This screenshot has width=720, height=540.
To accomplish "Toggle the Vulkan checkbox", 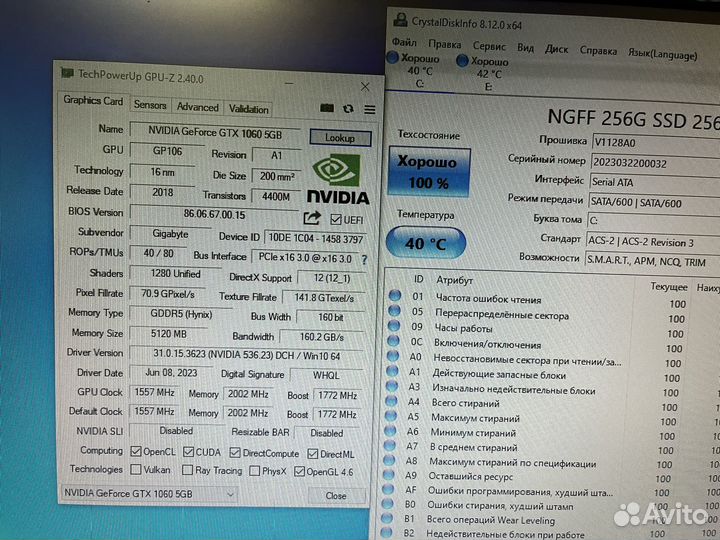I will (x=135, y=469).
